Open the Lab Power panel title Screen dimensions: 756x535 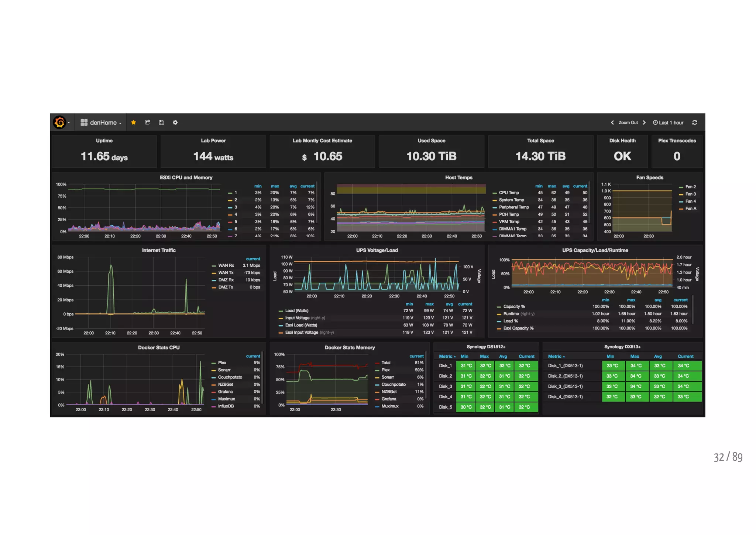[x=213, y=140]
